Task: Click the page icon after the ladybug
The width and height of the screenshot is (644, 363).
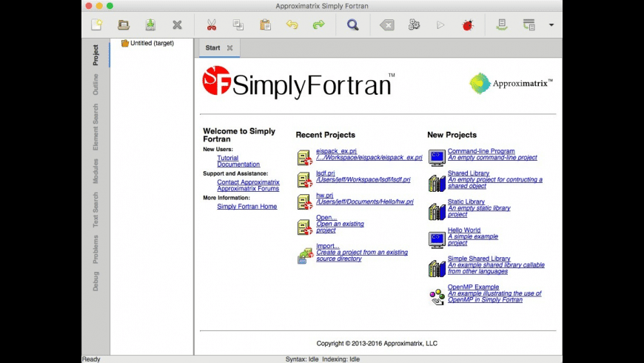Action: click(x=502, y=24)
